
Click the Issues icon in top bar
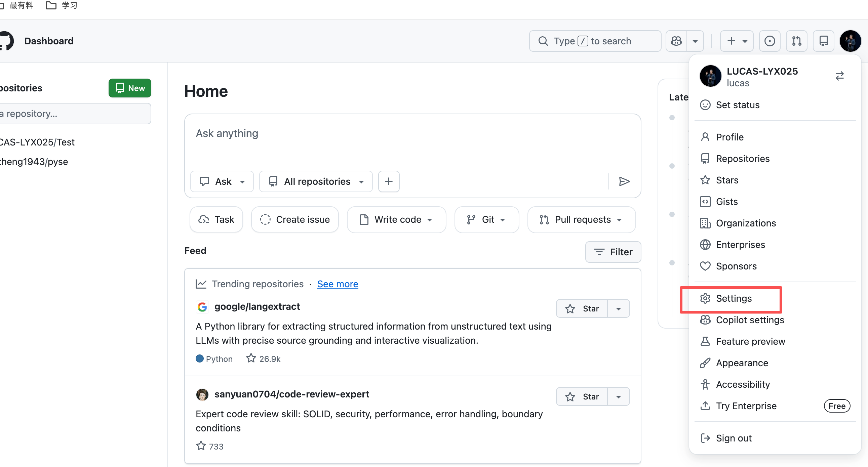click(x=769, y=41)
